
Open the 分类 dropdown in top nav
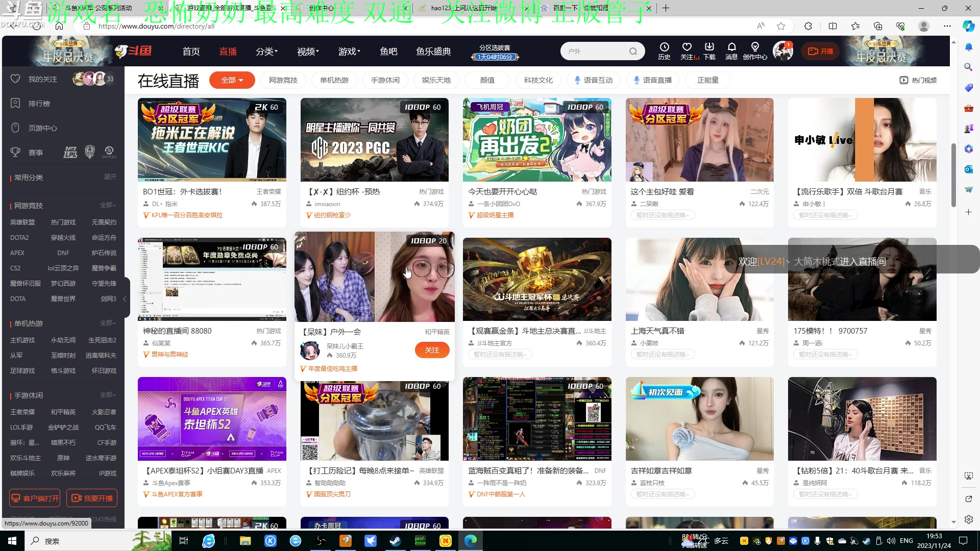[x=266, y=51]
